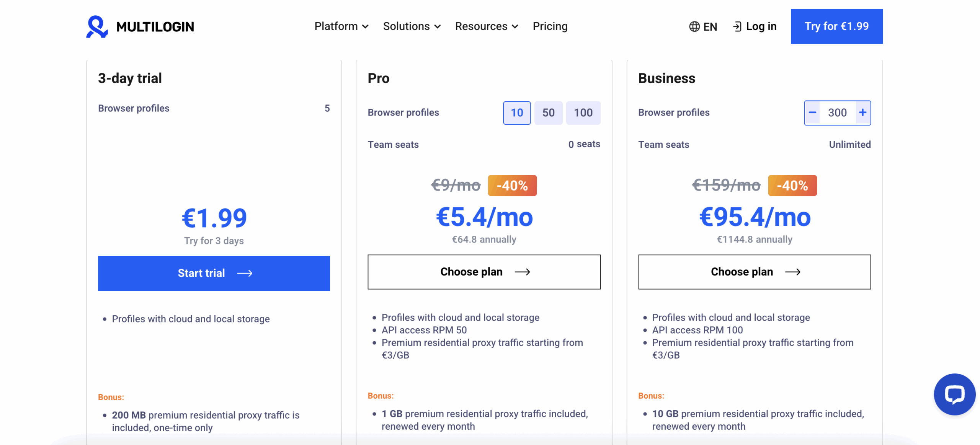Image resolution: width=980 pixels, height=445 pixels.
Task: Decrease Business browser profiles with minus
Action: coord(812,112)
